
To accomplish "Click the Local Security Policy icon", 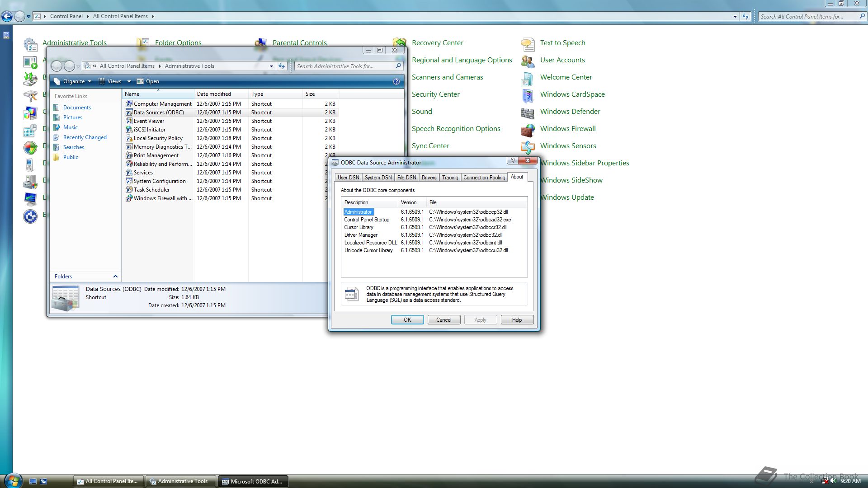I will coord(129,138).
